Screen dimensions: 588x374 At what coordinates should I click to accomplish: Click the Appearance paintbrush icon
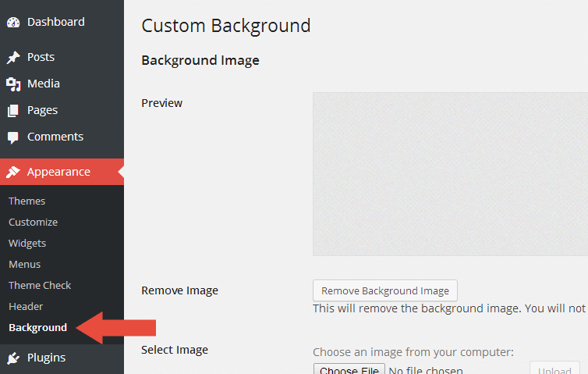tap(12, 172)
